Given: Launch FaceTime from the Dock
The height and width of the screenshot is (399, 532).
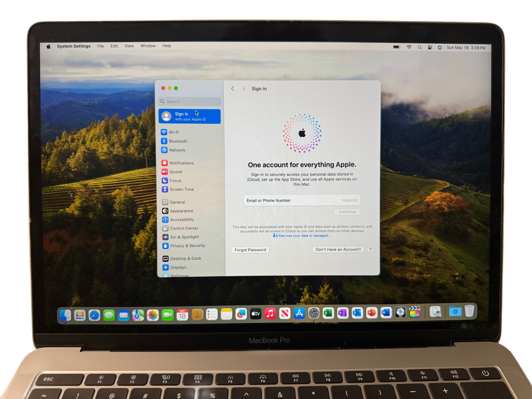Looking at the screenshot, I should 168,315.
